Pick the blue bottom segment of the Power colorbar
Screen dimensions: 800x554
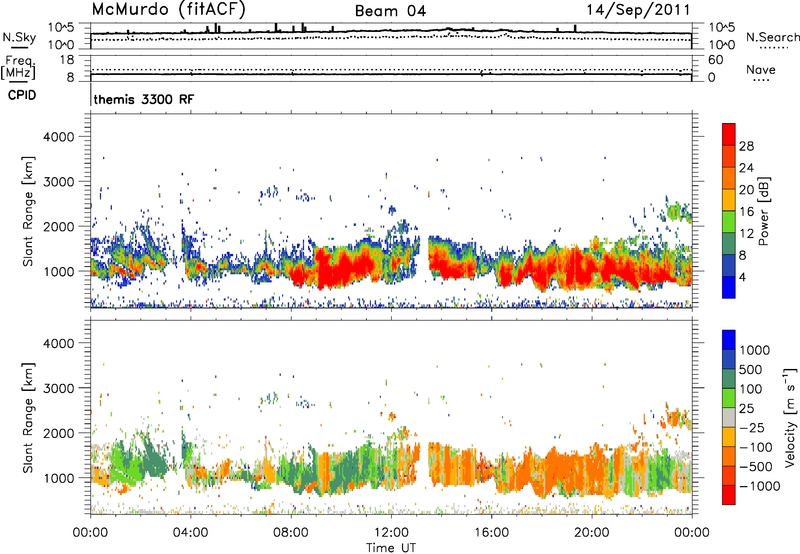pyautogui.click(x=729, y=287)
